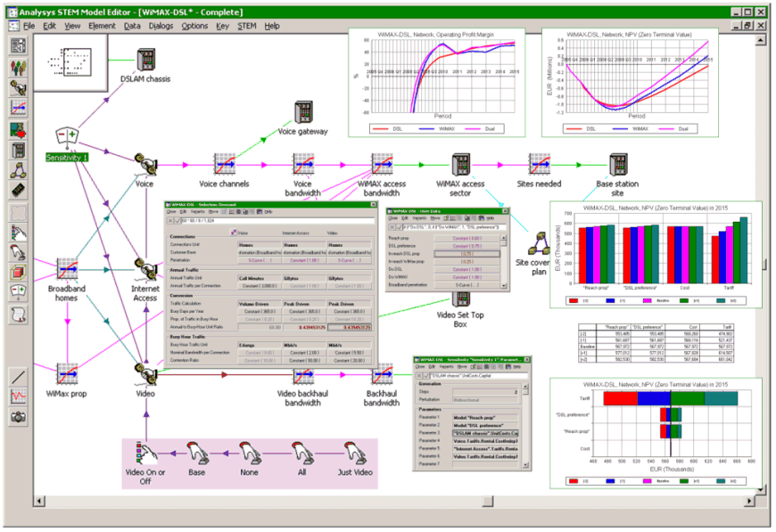Click the NPV sensitivity data table

(656, 344)
